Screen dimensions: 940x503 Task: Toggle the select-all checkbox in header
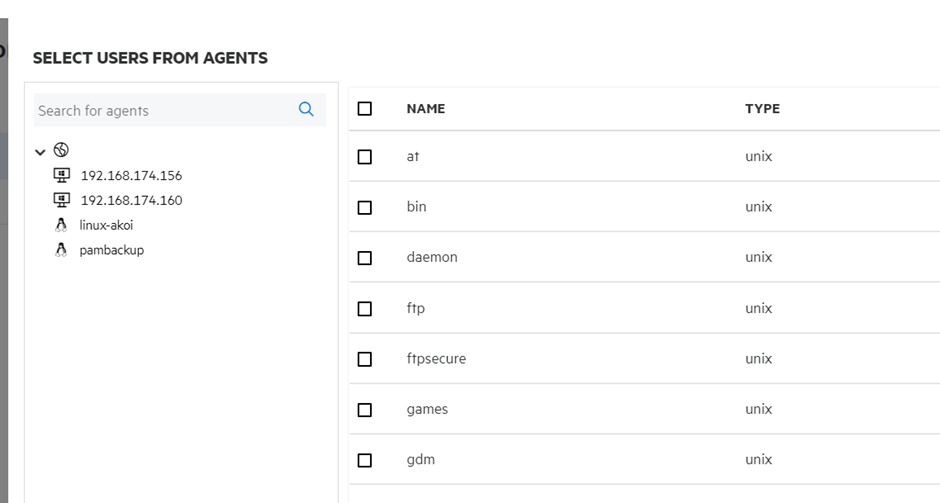(365, 108)
